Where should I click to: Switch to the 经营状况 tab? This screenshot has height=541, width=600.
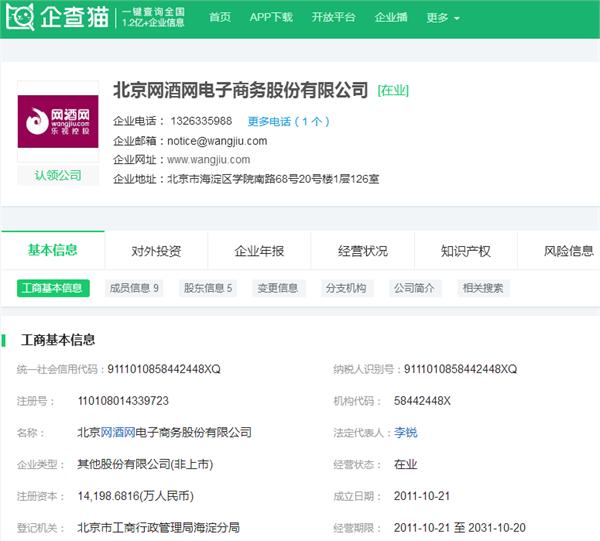click(363, 251)
